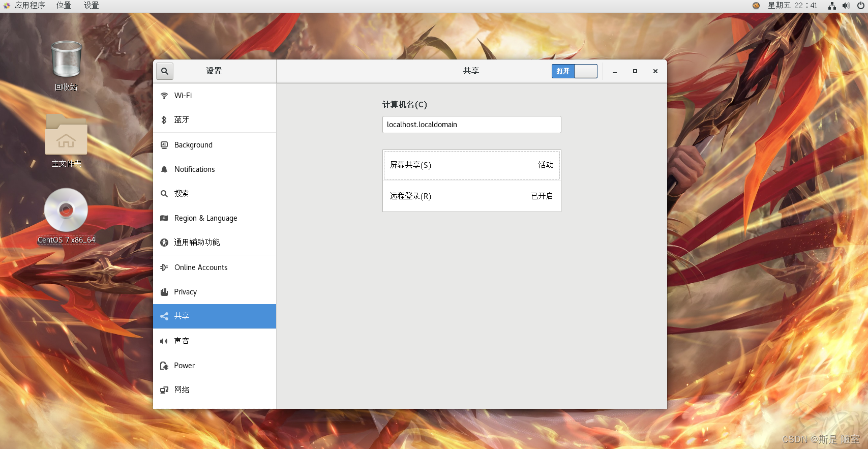Select Online Accounts panel
Image resolution: width=868 pixels, height=449 pixels.
215,267
